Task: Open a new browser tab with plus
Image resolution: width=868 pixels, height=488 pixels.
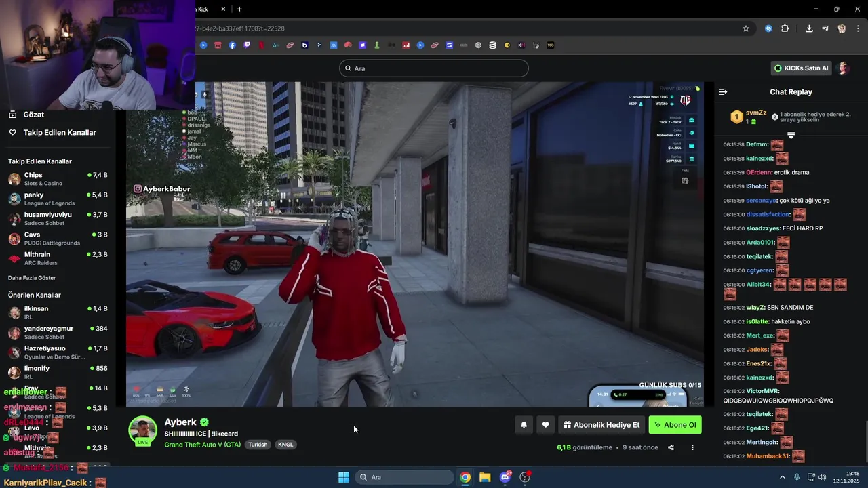Action: (x=239, y=9)
